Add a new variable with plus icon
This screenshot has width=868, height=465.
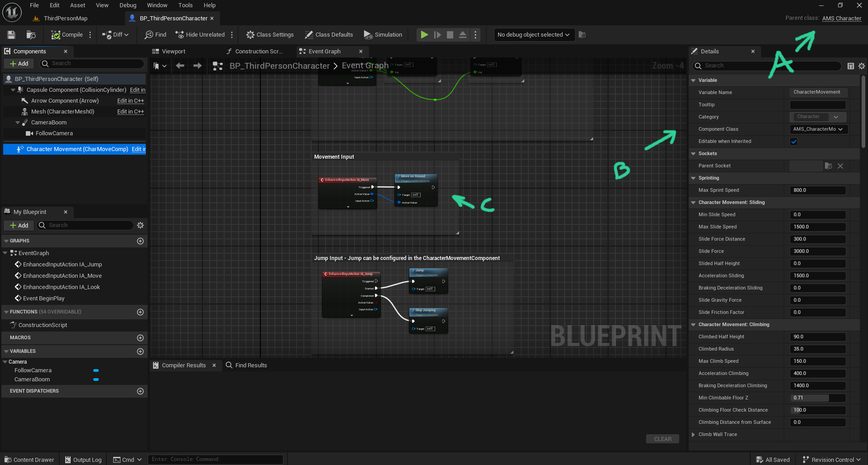pos(140,351)
